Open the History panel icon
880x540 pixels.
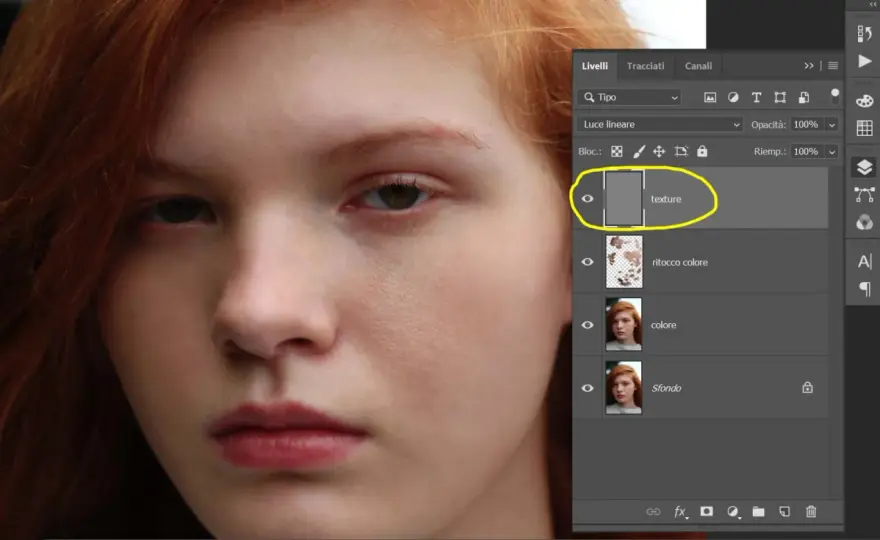point(864,34)
